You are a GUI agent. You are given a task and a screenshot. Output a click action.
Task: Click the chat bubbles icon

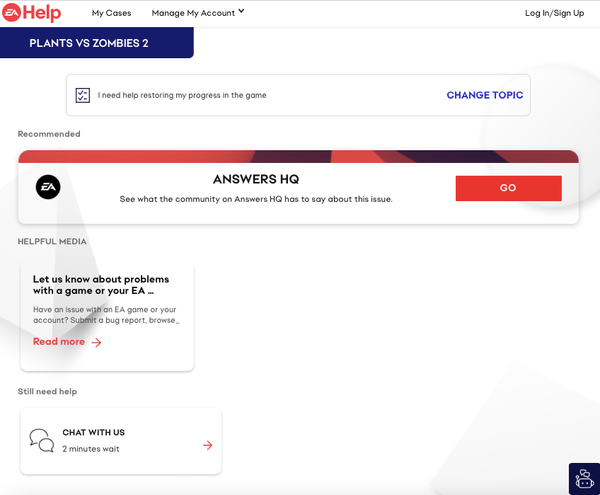tap(42, 440)
